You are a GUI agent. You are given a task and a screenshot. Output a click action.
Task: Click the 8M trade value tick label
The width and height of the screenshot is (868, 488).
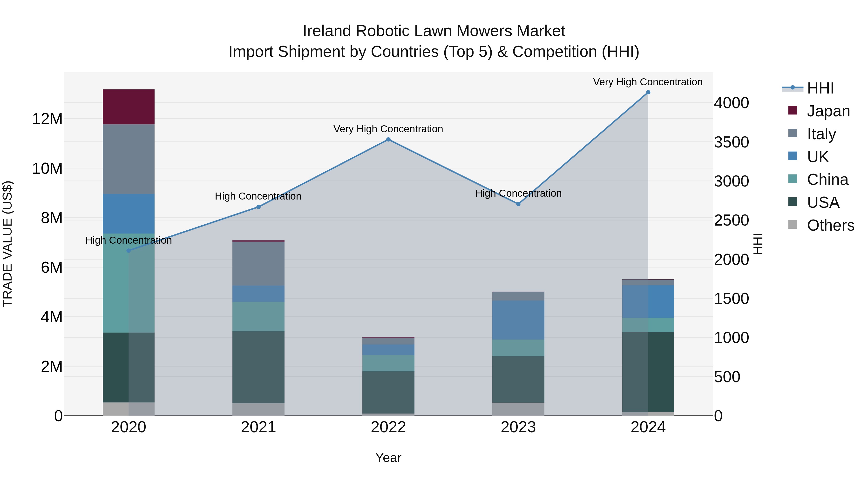[52, 218]
